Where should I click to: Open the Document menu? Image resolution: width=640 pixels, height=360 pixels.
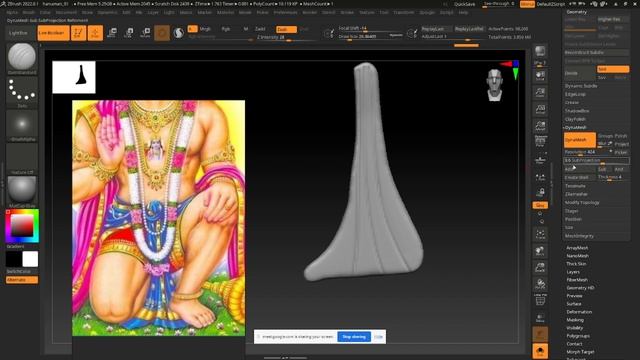(x=66, y=13)
